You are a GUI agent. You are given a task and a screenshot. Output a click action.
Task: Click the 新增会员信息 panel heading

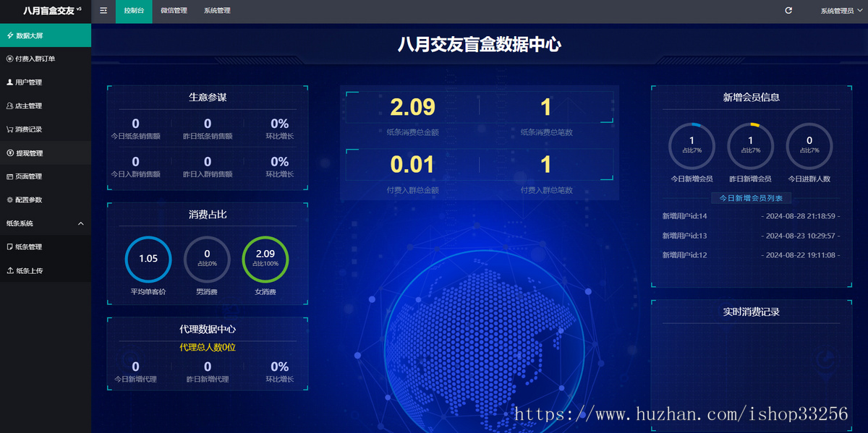(x=751, y=97)
